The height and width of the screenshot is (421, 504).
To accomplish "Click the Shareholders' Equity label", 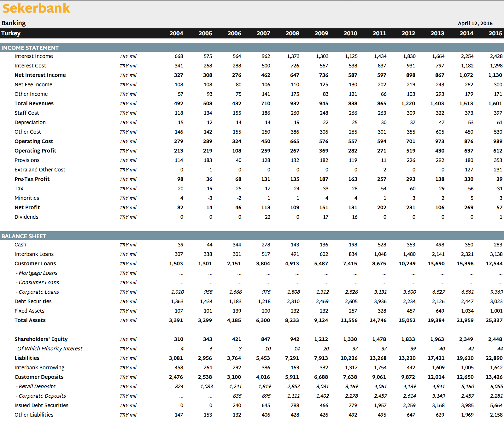I will pos(41,339).
